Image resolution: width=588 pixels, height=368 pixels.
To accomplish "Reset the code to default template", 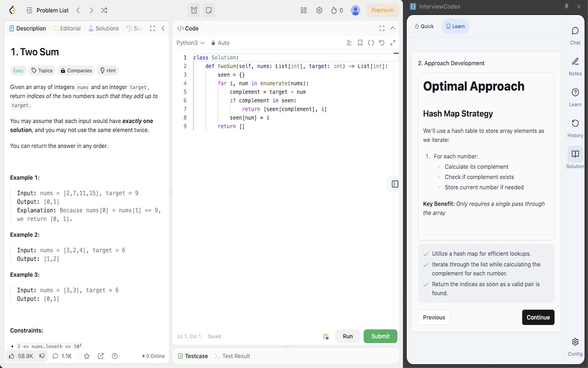I will pyautogui.click(x=381, y=42).
